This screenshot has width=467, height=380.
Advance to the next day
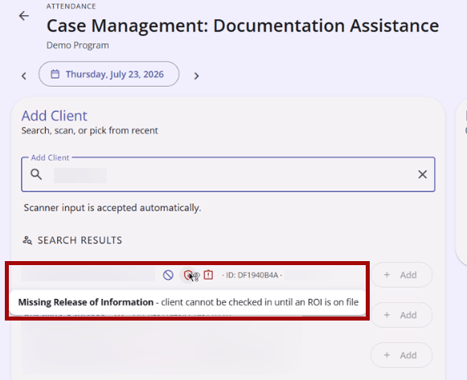[196, 76]
